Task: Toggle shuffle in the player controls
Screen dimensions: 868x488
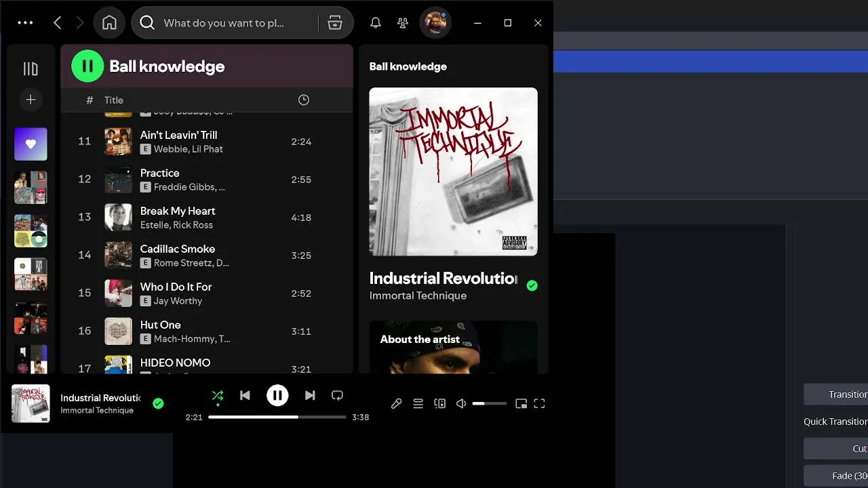Action: (218, 396)
